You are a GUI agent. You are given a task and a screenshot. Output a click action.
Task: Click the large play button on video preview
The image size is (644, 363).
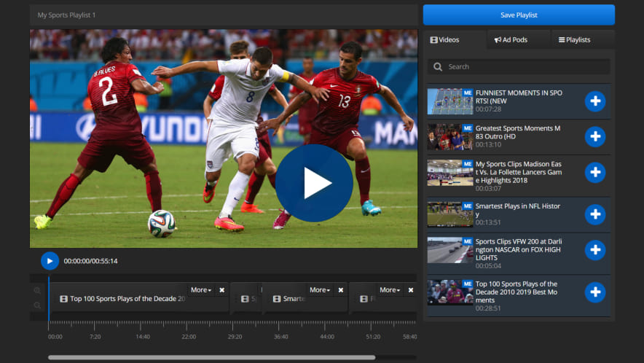pos(314,183)
